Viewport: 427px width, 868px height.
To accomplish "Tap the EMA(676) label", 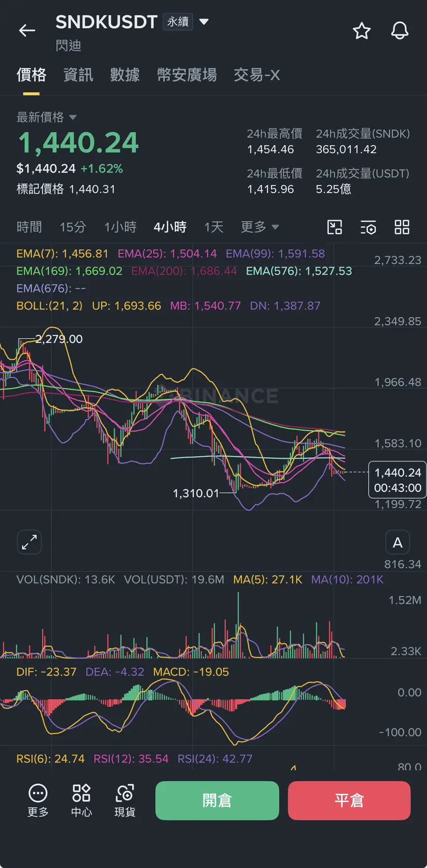I will coord(51,288).
